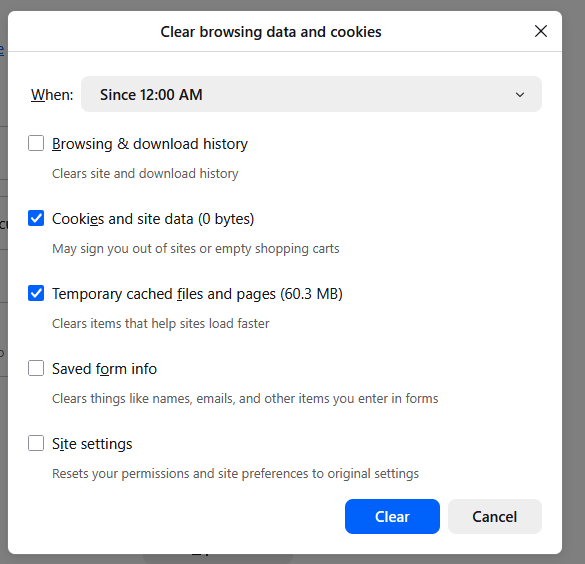Click the 'When:' label

pos(52,95)
